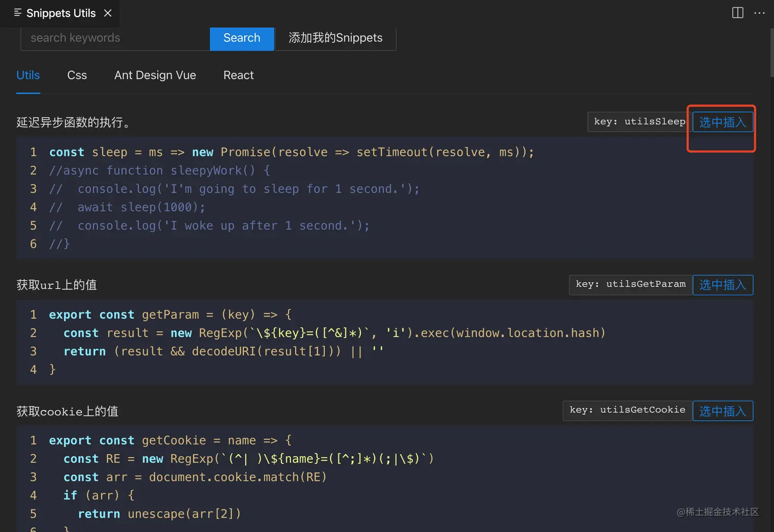Click the document.cookie.match(RE) line

[195, 478]
